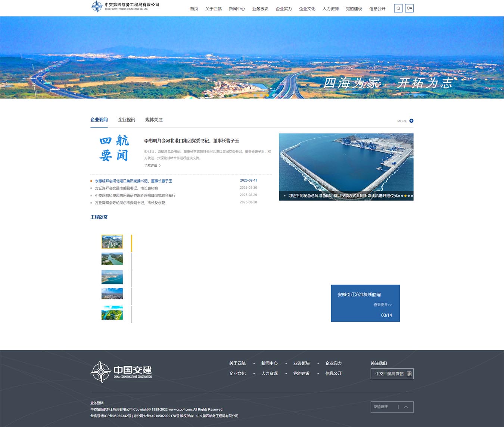Screen dimensions: 504x427
Task: Click the 业务登陆 link in the footer
Action: 97,403
